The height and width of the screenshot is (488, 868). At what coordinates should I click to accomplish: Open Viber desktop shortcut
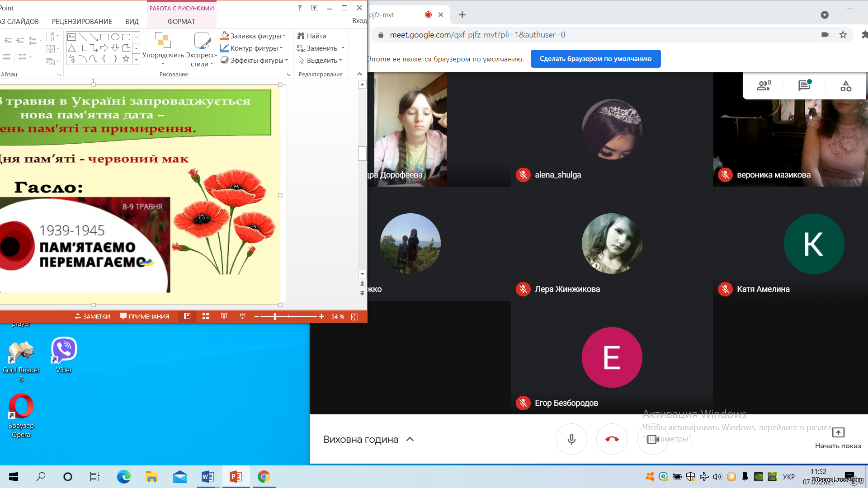pos(64,355)
